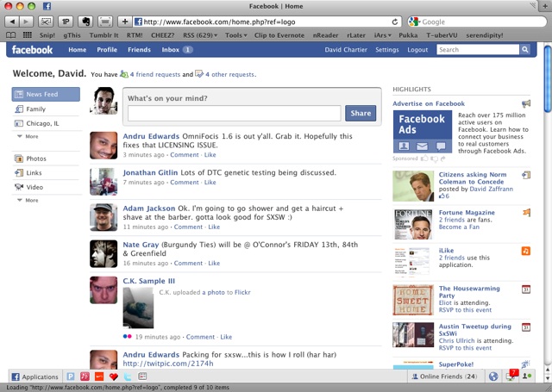
Task: Add bookmark with the plus button
Action: point(125,22)
